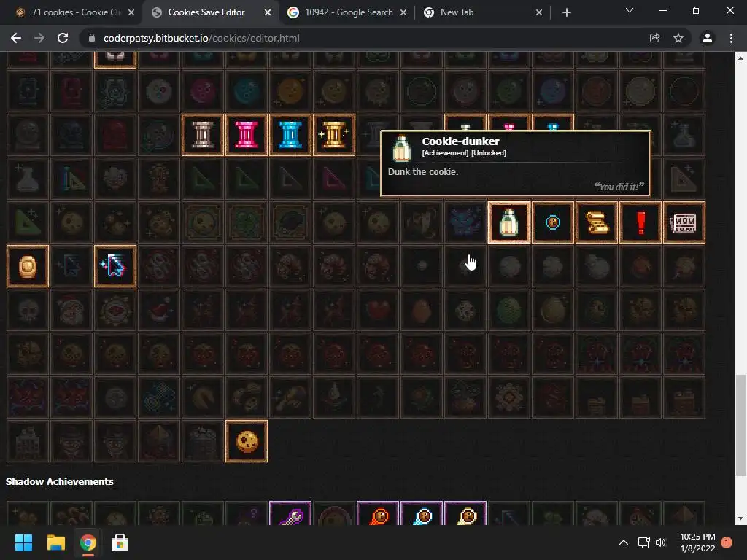Screen dimensions: 747x560
Task: Toggle the golden scroll achievement
Action: 597,222
